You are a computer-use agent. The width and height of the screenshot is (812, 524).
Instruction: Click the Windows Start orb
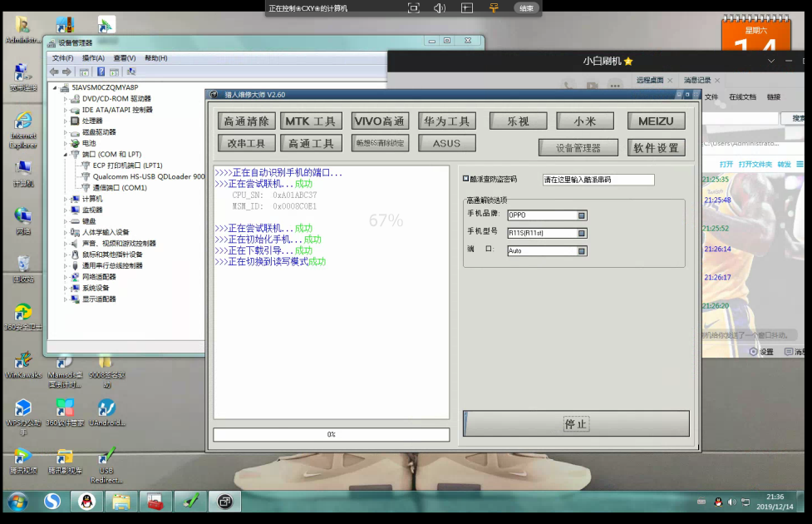[17, 502]
